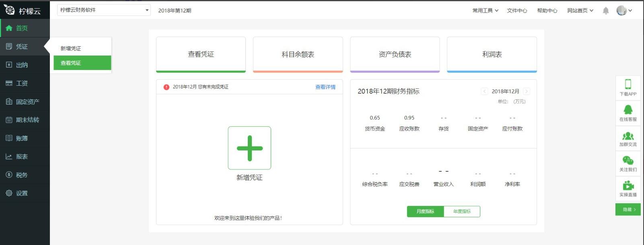Open the 利润表 income statement card

coord(492,54)
